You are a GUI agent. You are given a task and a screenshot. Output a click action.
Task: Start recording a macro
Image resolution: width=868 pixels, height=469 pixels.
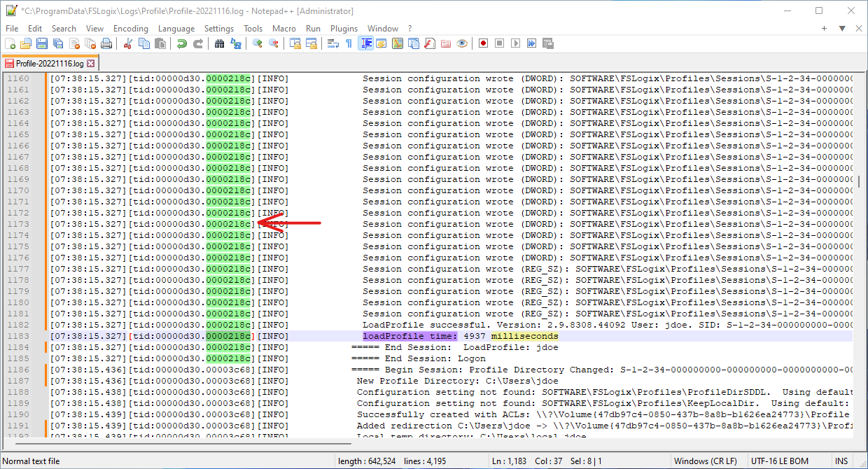[483, 43]
